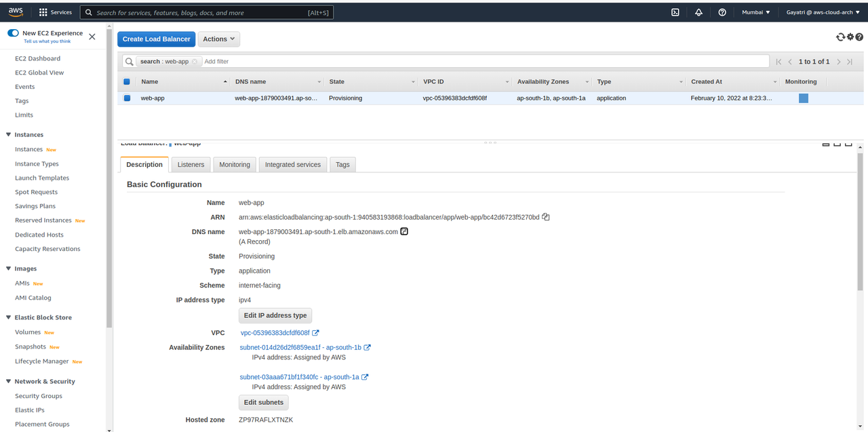Click Edit IP address type button
Viewport: 868px width, 432px height.
275,315
